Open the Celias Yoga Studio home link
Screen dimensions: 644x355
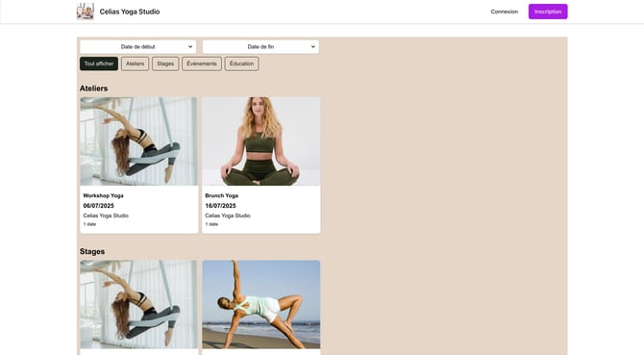(130, 12)
